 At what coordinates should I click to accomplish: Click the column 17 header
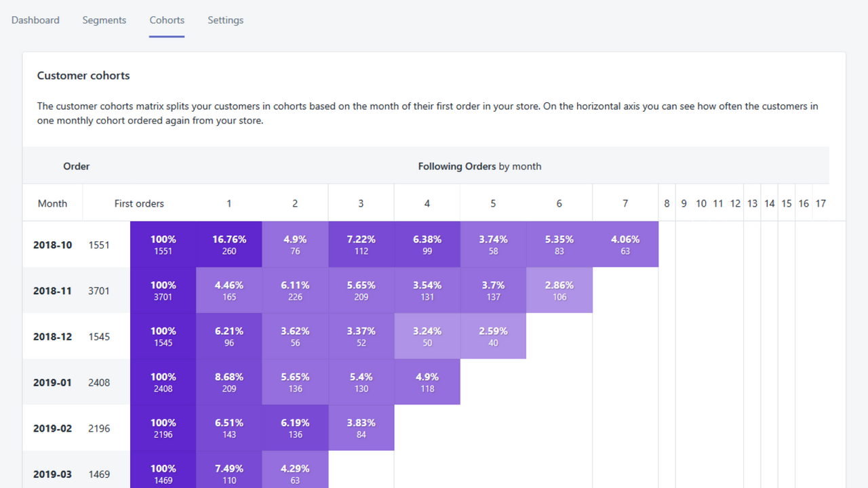pos(820,203)
